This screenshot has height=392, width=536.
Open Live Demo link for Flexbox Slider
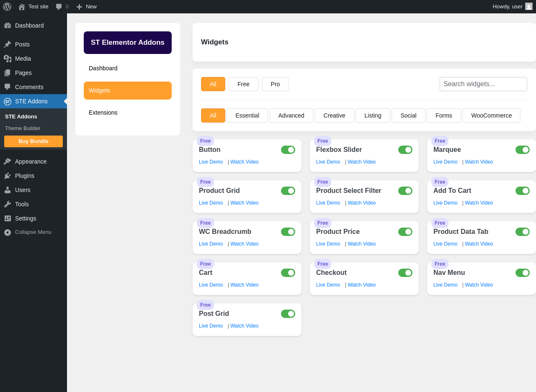point(328,162)
